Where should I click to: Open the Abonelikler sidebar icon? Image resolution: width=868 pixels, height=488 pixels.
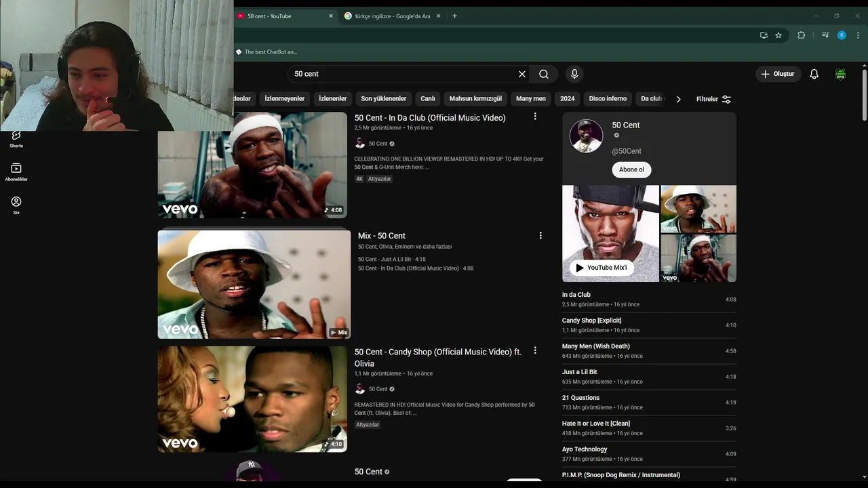tap(16, 172)
